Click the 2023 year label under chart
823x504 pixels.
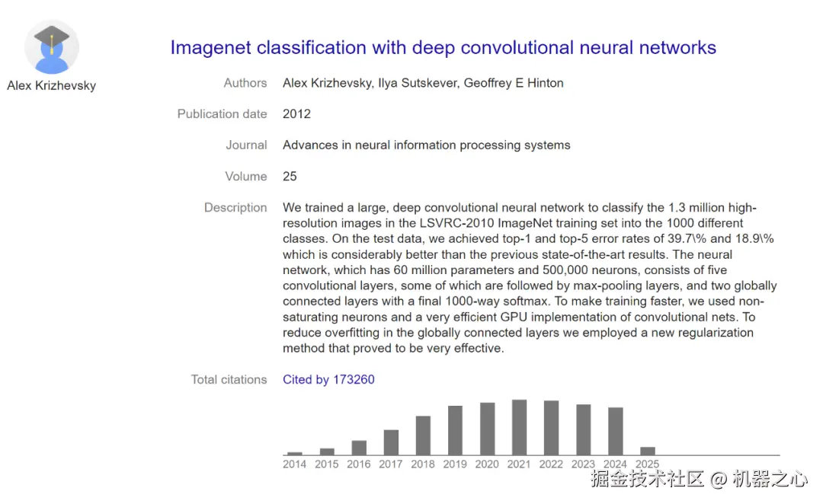click(x=583, y=464)
